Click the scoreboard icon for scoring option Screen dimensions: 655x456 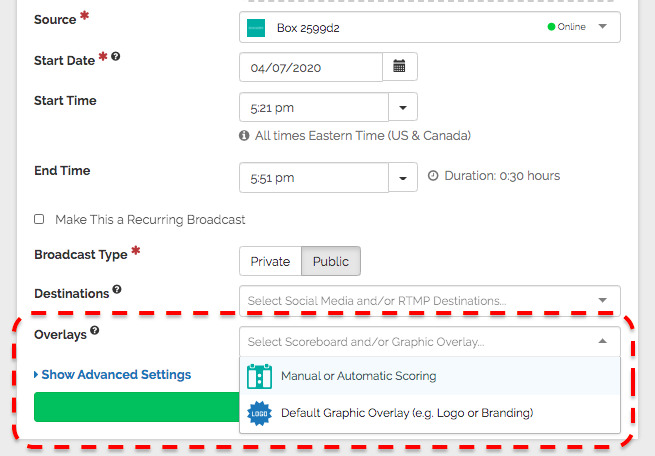(259, 376)
